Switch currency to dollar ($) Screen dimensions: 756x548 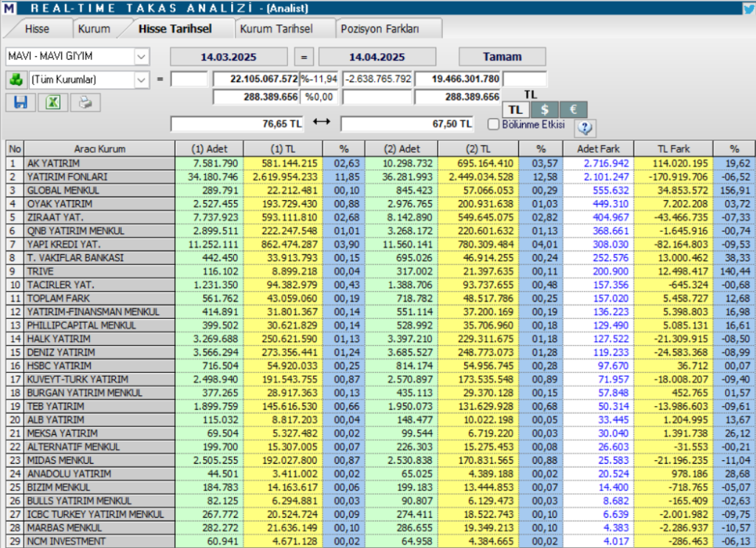pos(544,109)
